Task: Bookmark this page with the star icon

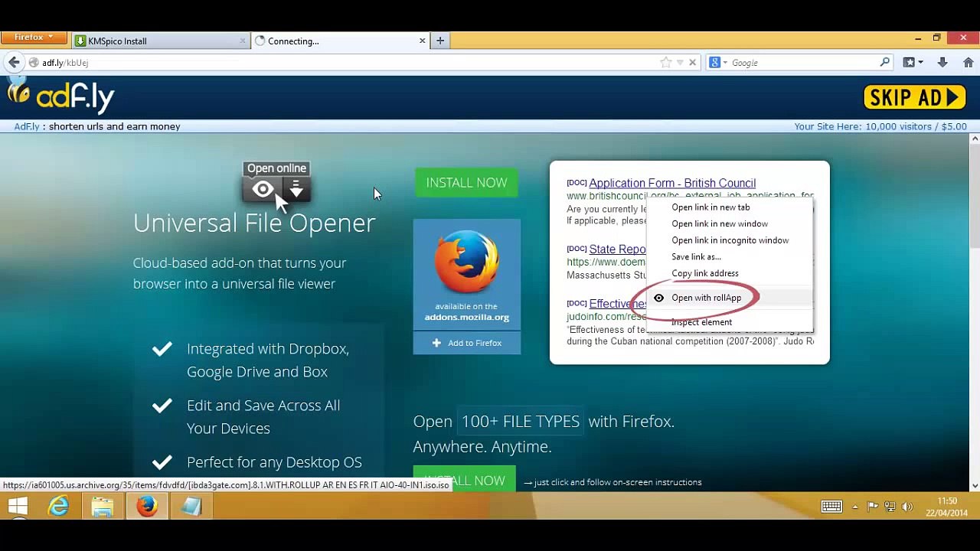Action: [666, 63]
